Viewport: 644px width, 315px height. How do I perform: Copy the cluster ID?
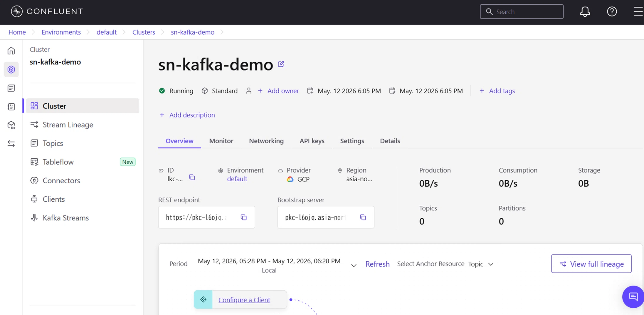[x=192, y=177]
